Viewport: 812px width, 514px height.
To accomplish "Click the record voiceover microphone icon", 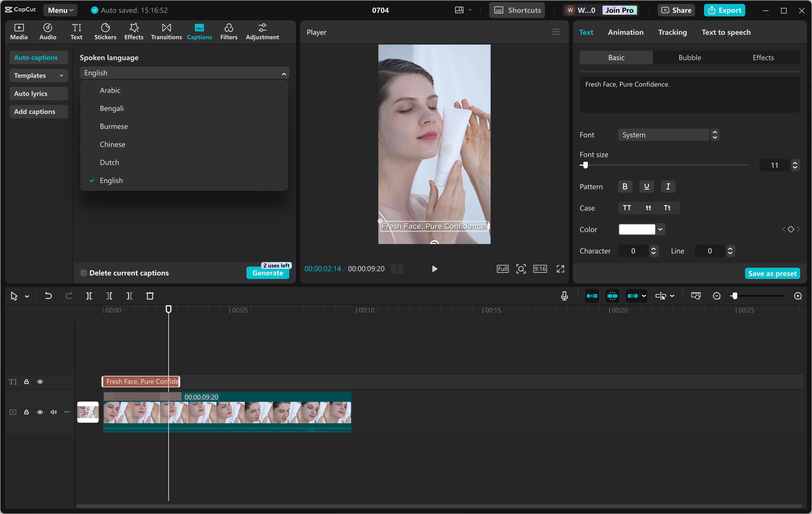I will 564,296.
